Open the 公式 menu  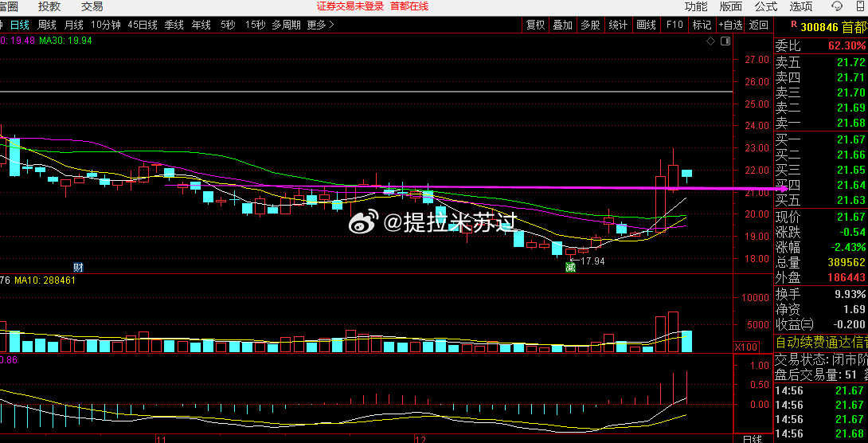point(766,6)
